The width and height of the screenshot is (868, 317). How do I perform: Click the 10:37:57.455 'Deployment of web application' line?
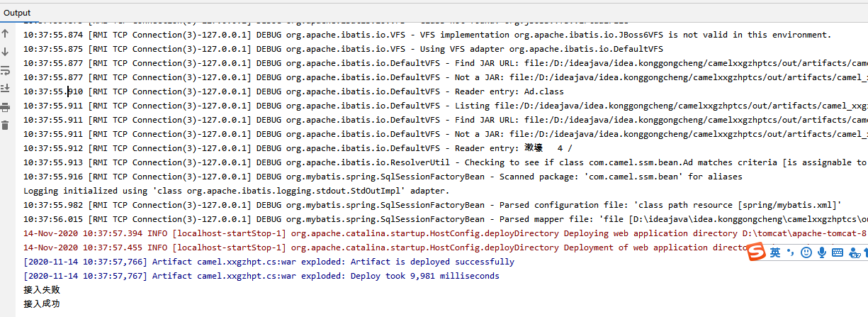386,248
